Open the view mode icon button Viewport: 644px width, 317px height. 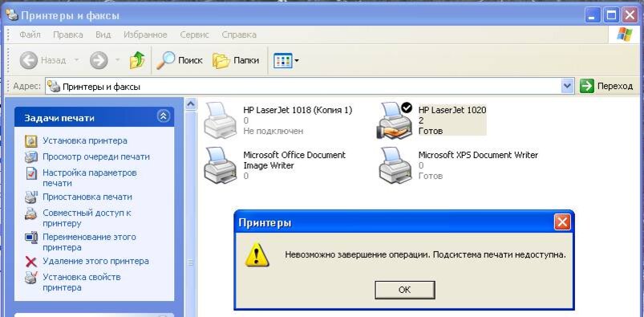282,61
